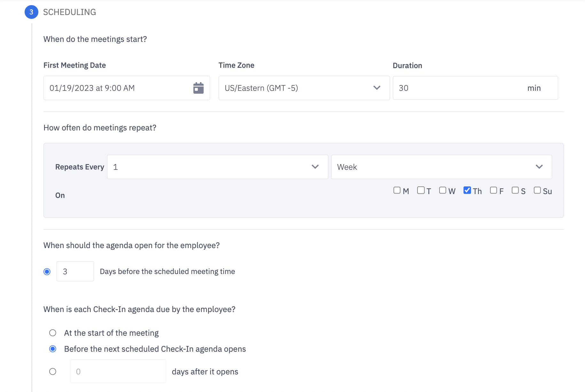Screen dimensions: 585x392
Task: Select Days before the scheduled meeting time
Action: pos(47,271)
